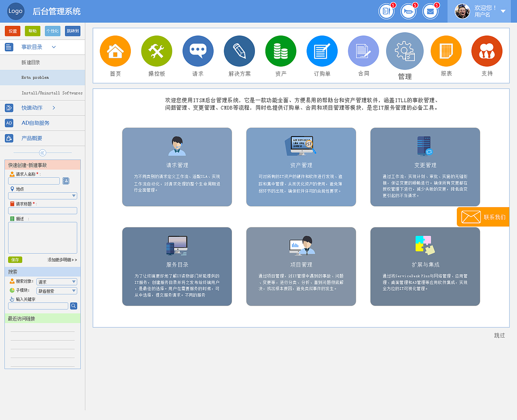This screenshot has width=517, height=420.
Task: Open the 管理 gear icon
Action: tap(405, 51)
